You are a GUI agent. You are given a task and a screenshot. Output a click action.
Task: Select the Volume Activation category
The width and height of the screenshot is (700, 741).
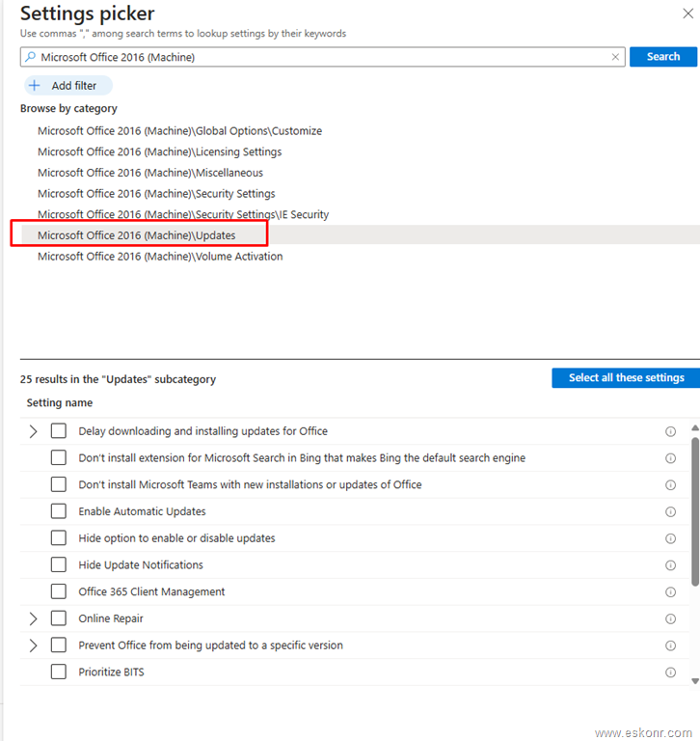coord(160,257)
